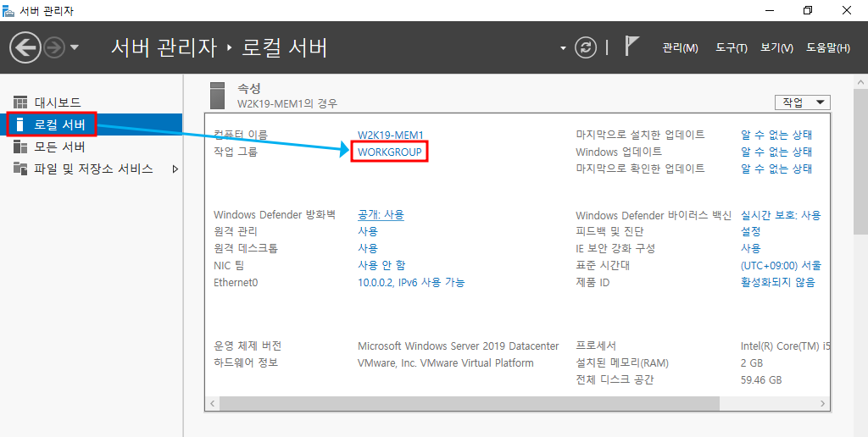
Task: Click time zone (UTC+09:00) 서울 link
Action: (781, 266)
